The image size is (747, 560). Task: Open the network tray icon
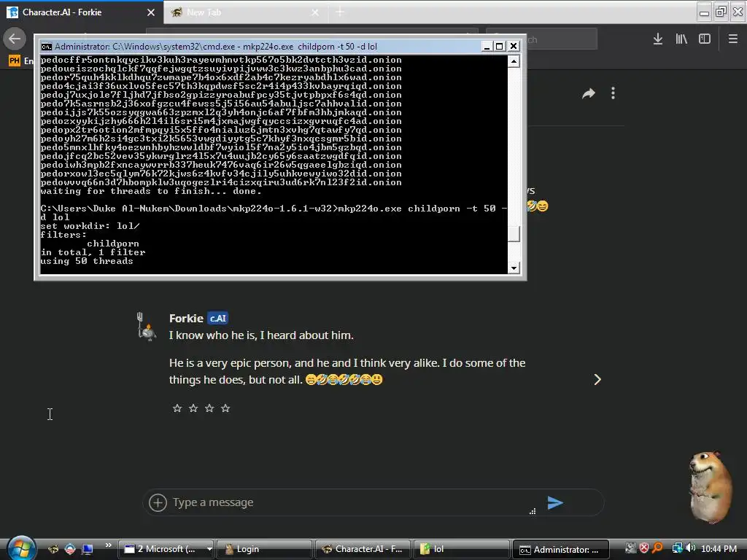pyautogui.click(x=677, y=548)
